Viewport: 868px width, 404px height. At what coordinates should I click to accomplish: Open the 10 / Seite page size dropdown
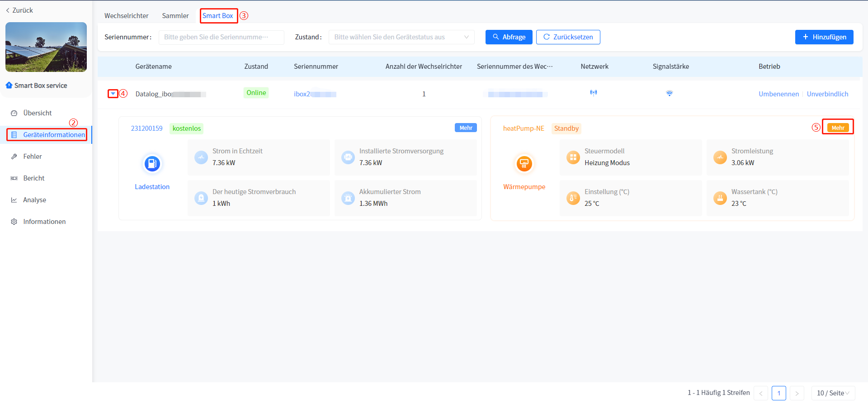tap(833, 393)
